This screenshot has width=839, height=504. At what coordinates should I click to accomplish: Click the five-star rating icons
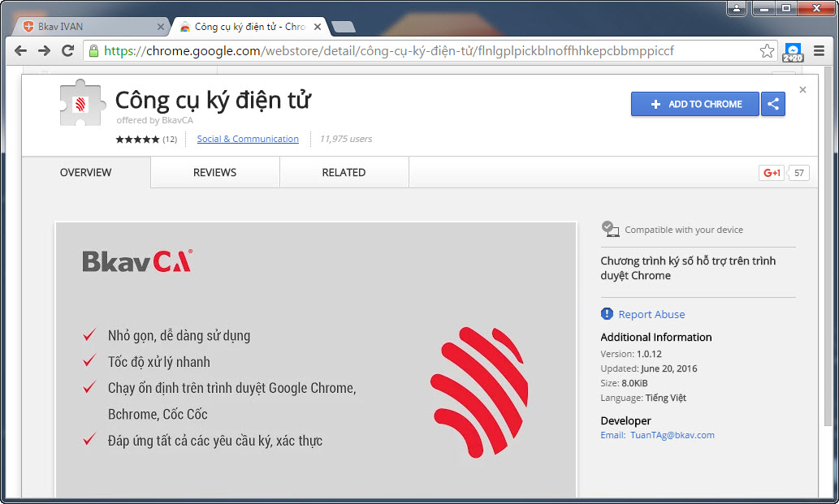137,140
